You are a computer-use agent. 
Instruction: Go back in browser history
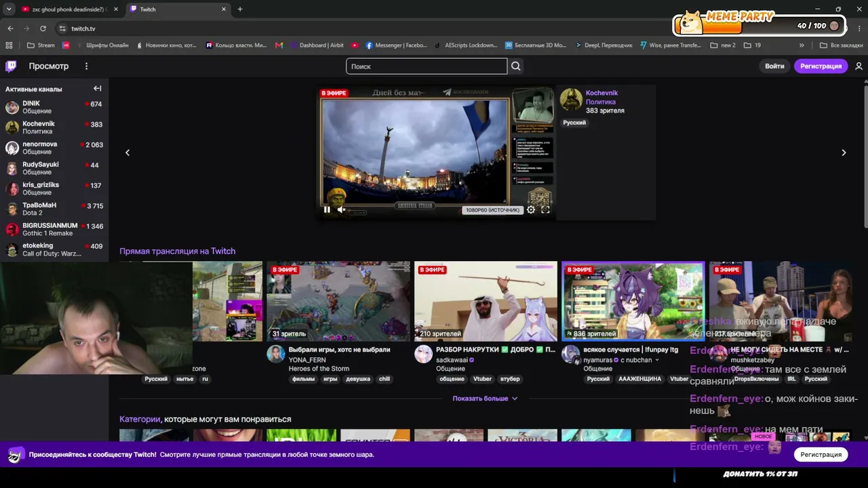click(10, 28)
